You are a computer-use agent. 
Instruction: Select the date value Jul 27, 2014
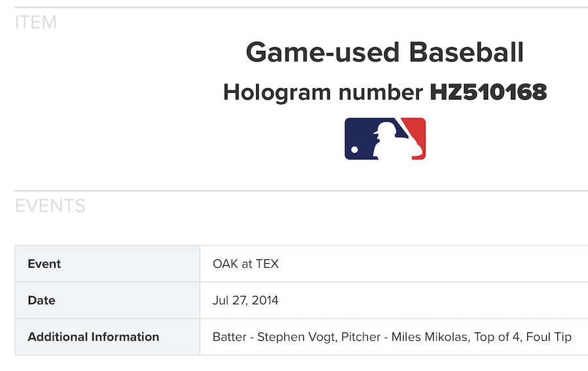coord(246,300)
